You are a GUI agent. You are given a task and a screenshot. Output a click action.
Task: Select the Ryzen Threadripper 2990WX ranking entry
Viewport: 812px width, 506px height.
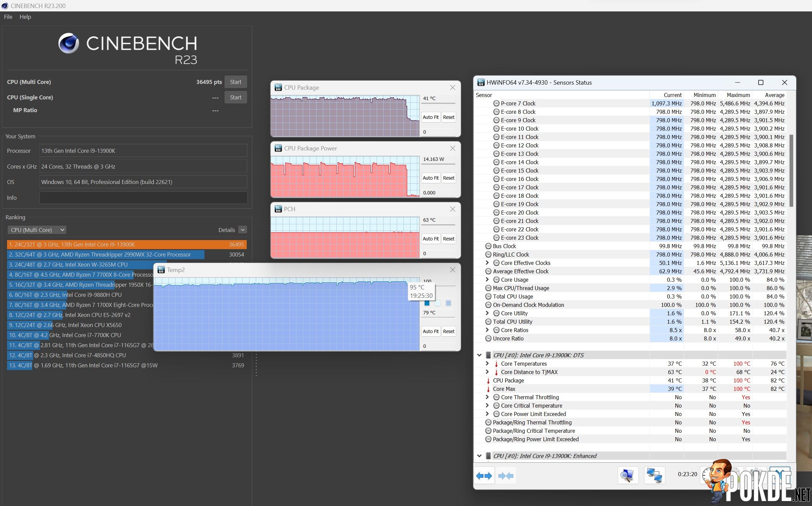(127, 255)
